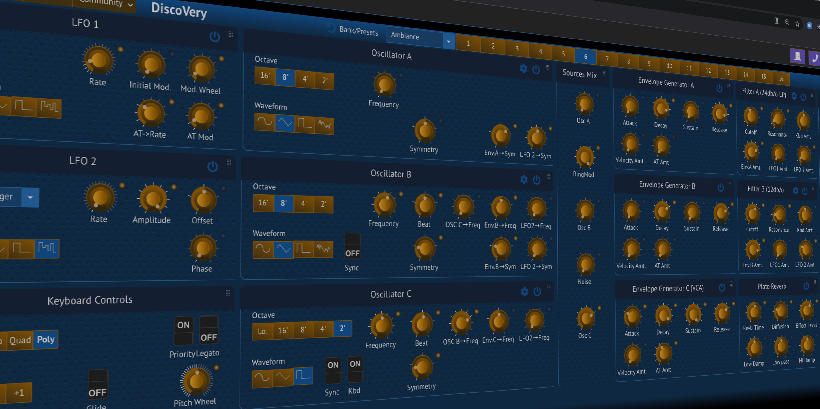The image size is (820, 409).
Task: Select Poly voice mode
Action: (x=45, y=340)
